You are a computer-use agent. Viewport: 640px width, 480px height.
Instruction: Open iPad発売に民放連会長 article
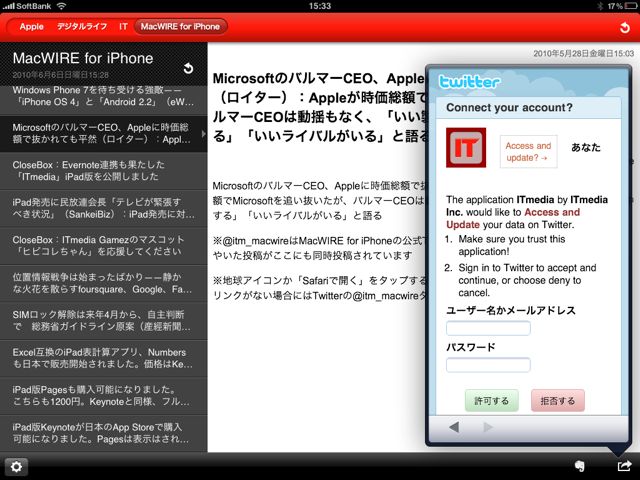(104, 209)
